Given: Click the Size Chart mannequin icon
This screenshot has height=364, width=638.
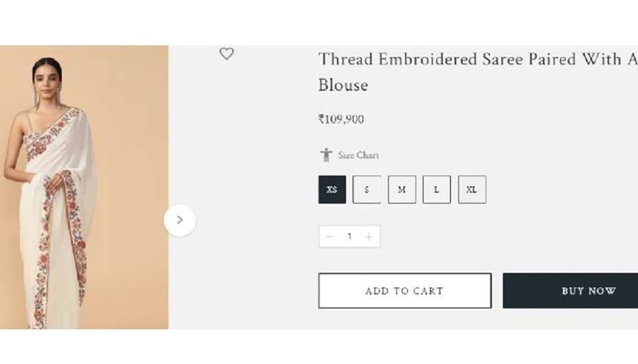Looking at the screenshot, I should point(326,155).
